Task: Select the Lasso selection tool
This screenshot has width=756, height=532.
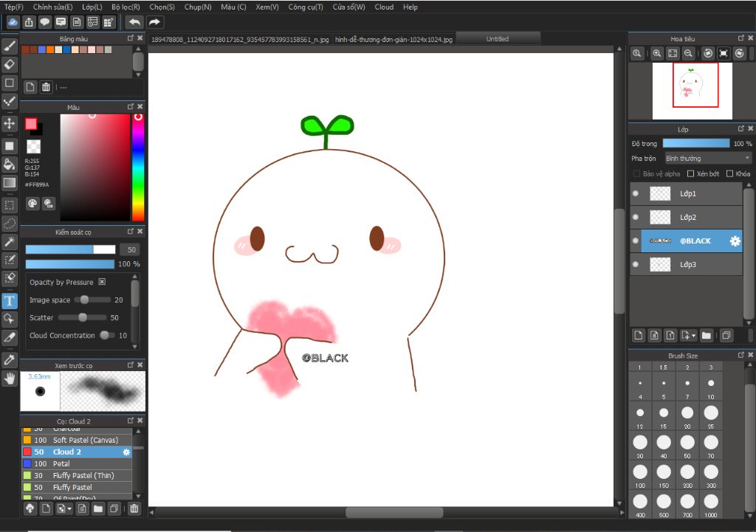Action: (10, 224)
